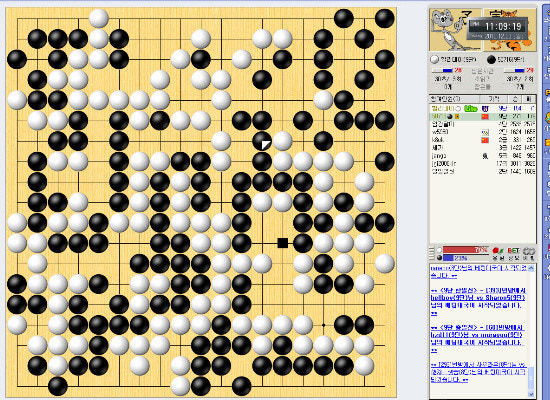Viewport: 550px width, 400px height.
Task: Click the black square marker on the board
Action: point(283,243)
